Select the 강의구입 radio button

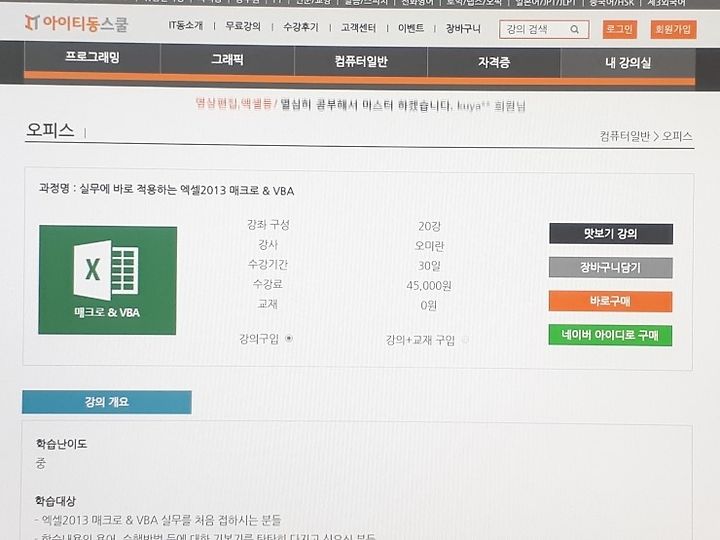(x=289, y=339)
